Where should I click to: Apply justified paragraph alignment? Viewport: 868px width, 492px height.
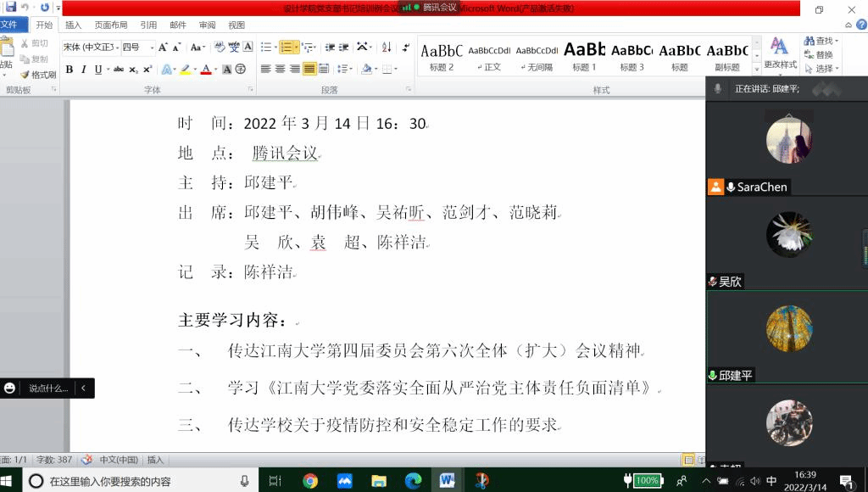(309, 69)
